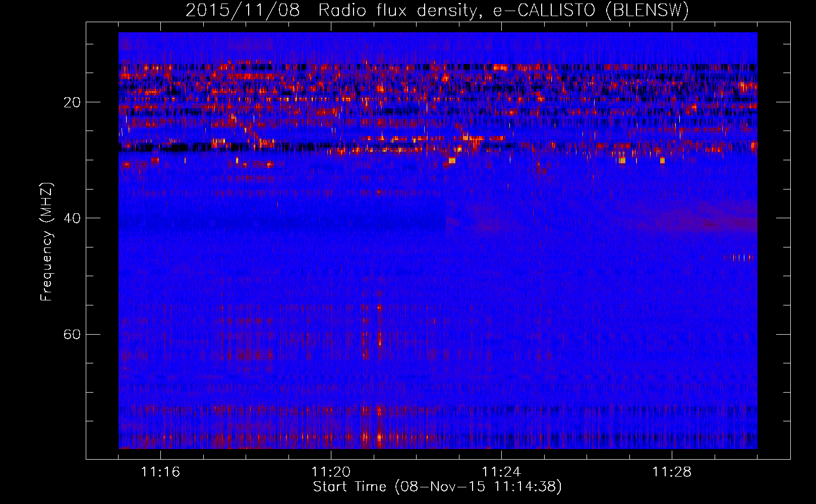This screenshot has height=504, width=816.
Task: Select the 11:16 time tick label
Action: tap(160, 472)
